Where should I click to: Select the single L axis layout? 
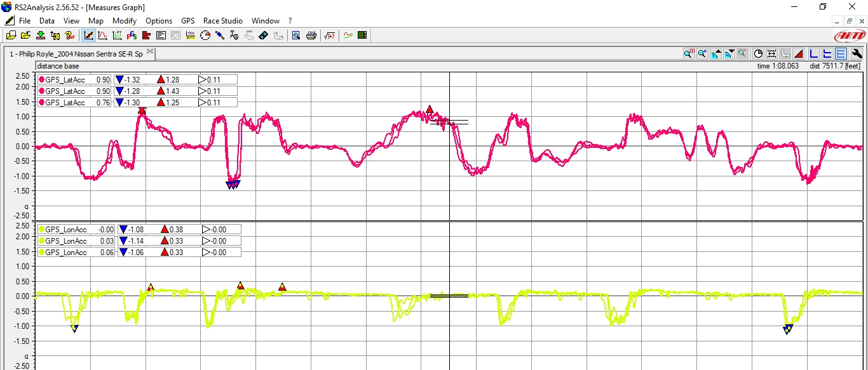pyautogui.click(x=814, y=53)
